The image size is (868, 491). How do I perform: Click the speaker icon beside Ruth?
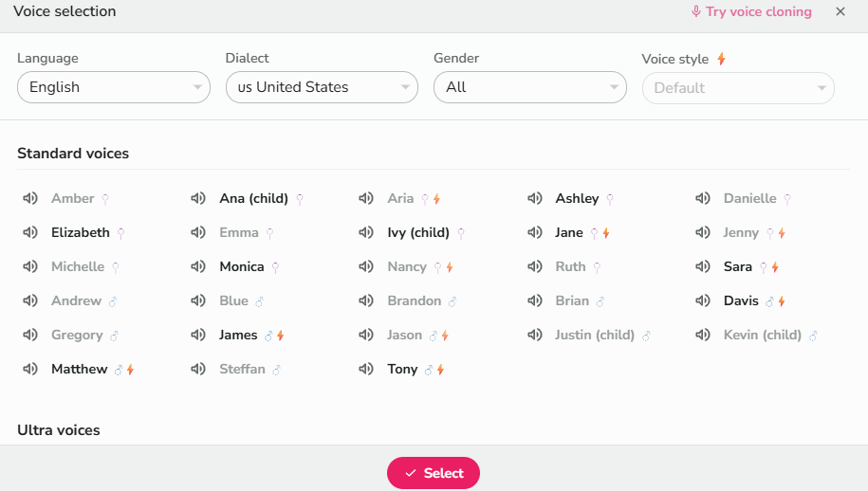535,266
